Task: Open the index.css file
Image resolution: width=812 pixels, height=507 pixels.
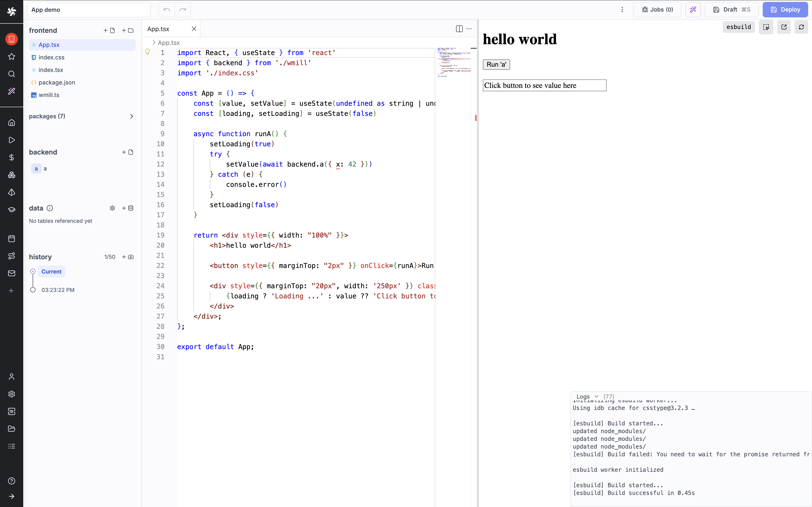Action: pos(51,57)
